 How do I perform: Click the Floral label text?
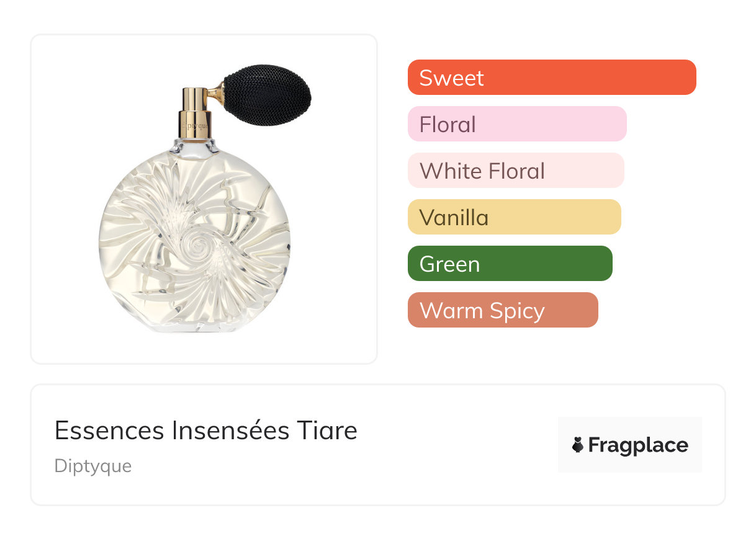[448, 125]
